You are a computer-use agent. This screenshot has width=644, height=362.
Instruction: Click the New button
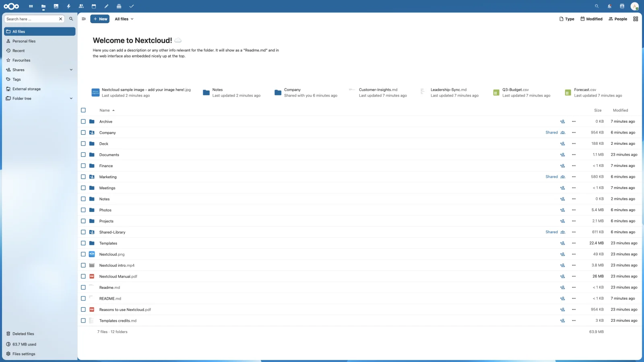[100, 19]
